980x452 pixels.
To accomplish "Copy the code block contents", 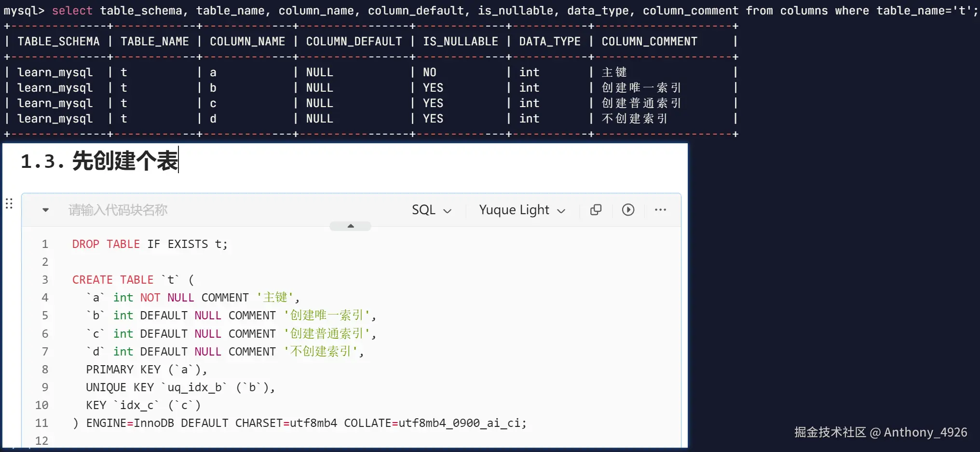I will [x=596, y=210].
